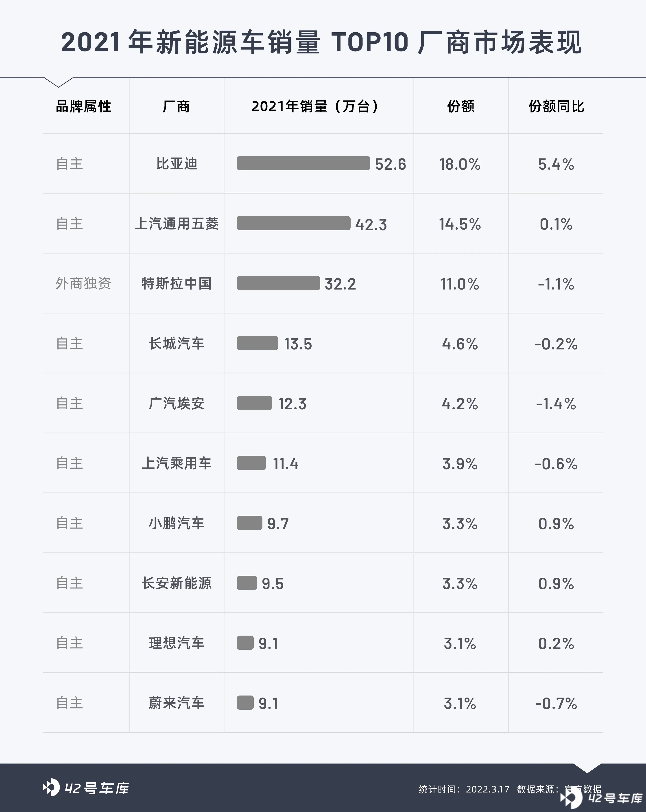Click the 理想汽车 sales bar
Viewport: 646px width, 812px height.
point(245,643)
